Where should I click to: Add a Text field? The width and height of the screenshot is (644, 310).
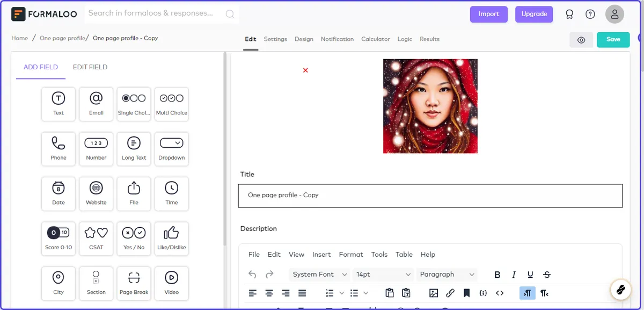[58, 104]
